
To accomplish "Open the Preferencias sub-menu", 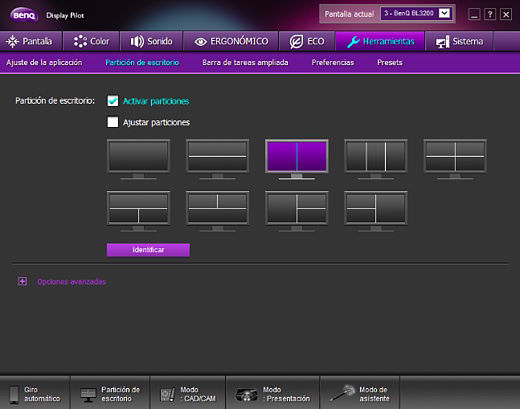I will point(333,63).
